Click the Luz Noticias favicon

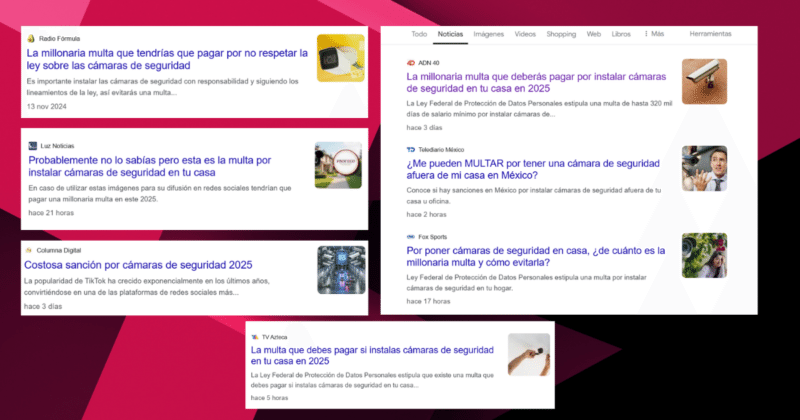[33, 146]
